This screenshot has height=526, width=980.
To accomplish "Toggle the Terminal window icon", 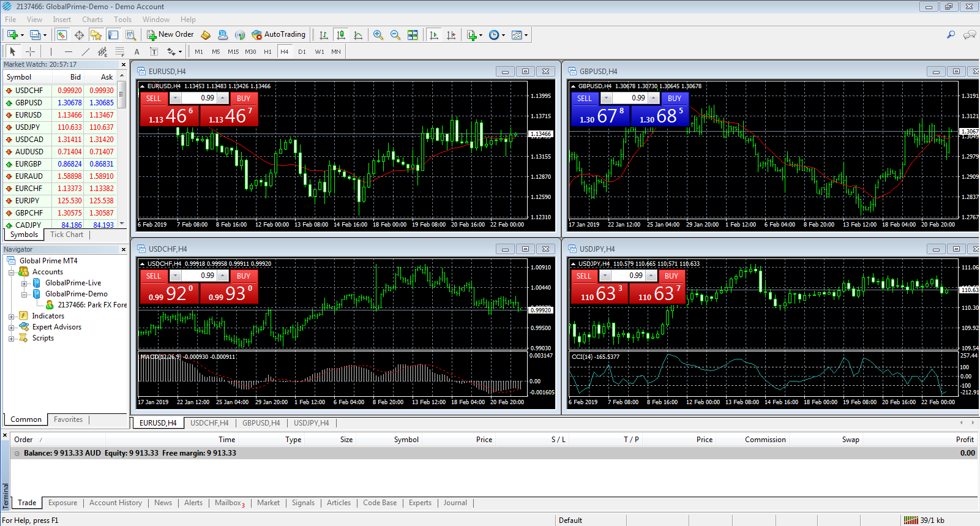I will pyautogui.click(x=113, y=35).
